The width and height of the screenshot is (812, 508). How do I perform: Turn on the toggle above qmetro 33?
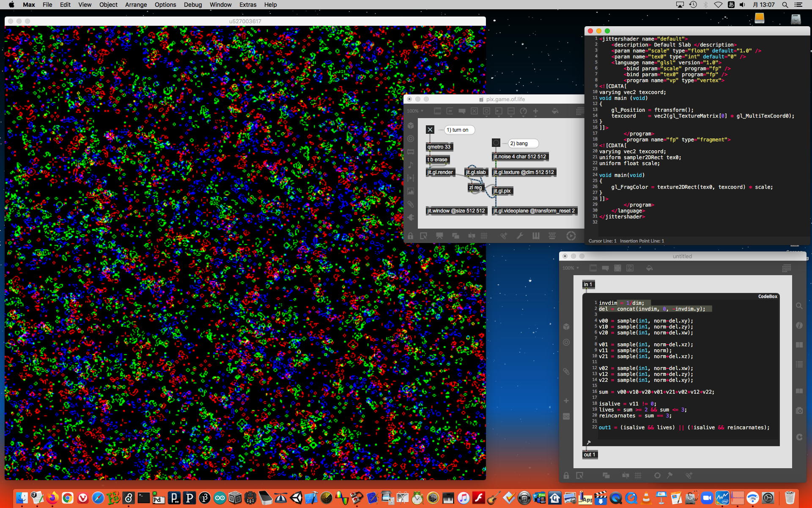pyautogui.click(x=430, y=130)
